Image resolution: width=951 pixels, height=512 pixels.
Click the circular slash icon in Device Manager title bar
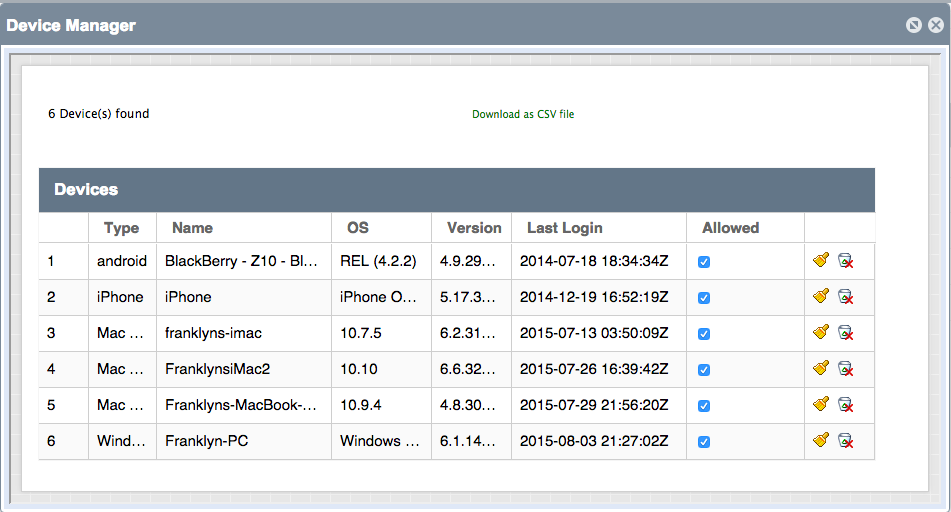point(914,25)
